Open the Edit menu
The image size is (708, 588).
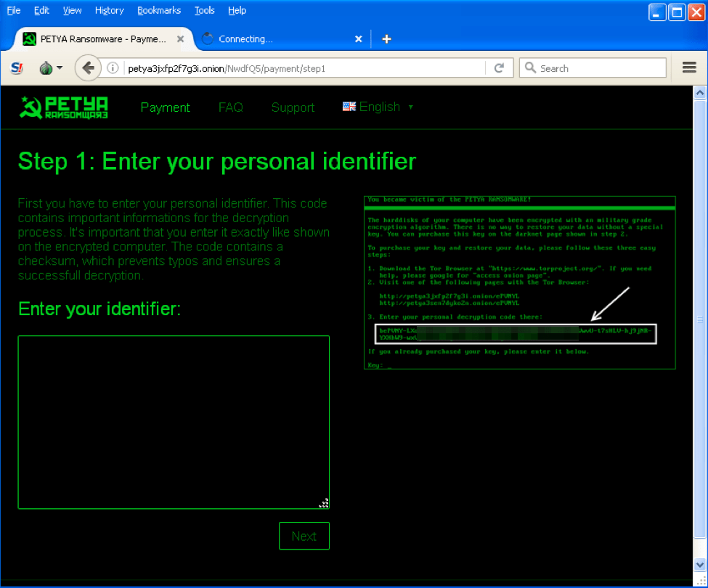click(x=41, y=10)
